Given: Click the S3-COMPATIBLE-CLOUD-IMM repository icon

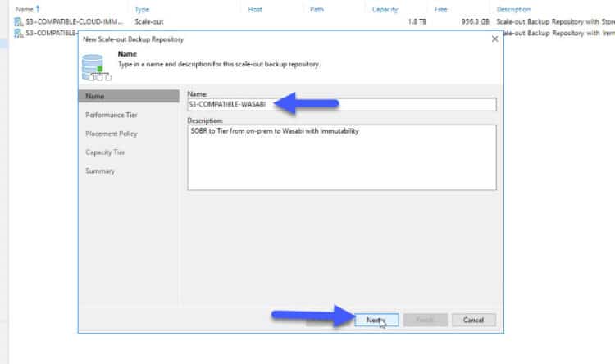Looking at the screenshot, I should coord(18,22).
